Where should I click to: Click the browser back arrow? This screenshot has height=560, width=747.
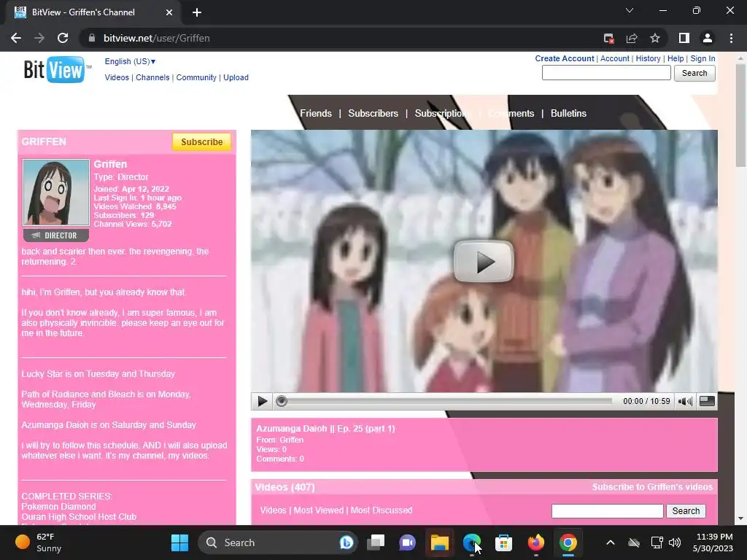click(16, 38)
